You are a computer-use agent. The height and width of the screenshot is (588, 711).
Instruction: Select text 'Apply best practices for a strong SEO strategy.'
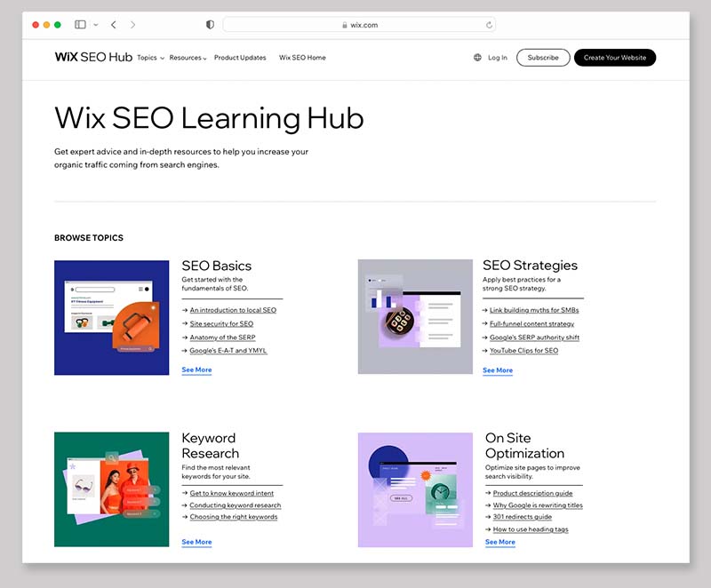[522, 284]
